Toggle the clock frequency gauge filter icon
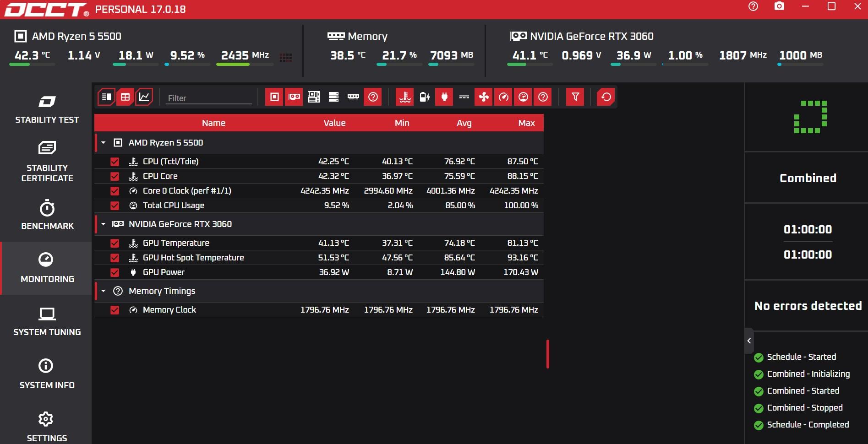Image resolution: width=868 pixels, height=444 pixels. coord(503,97)
